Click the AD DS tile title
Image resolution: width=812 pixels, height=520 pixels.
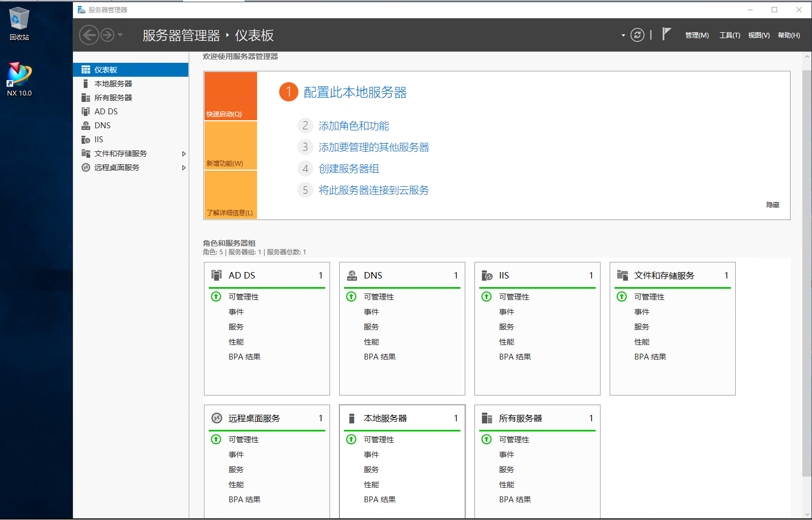(242, 275)
